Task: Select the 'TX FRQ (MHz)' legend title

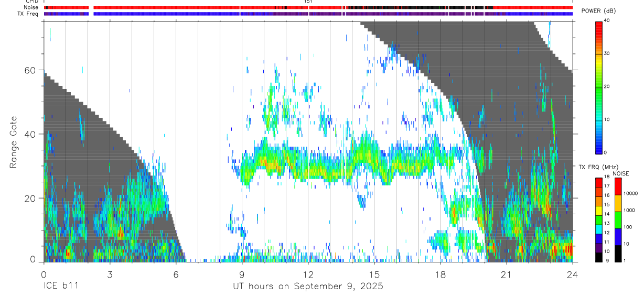Action: (598, 167)
